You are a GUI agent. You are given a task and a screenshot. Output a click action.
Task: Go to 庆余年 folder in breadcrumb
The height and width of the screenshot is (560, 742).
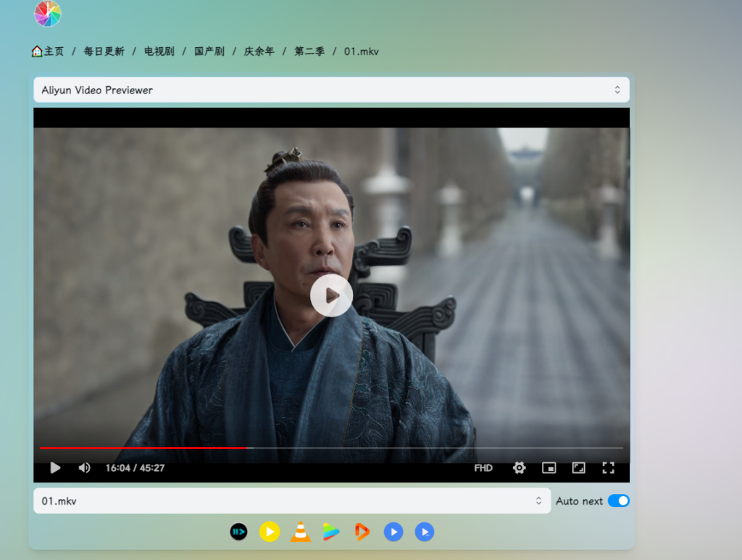click(x=259, y=51)
